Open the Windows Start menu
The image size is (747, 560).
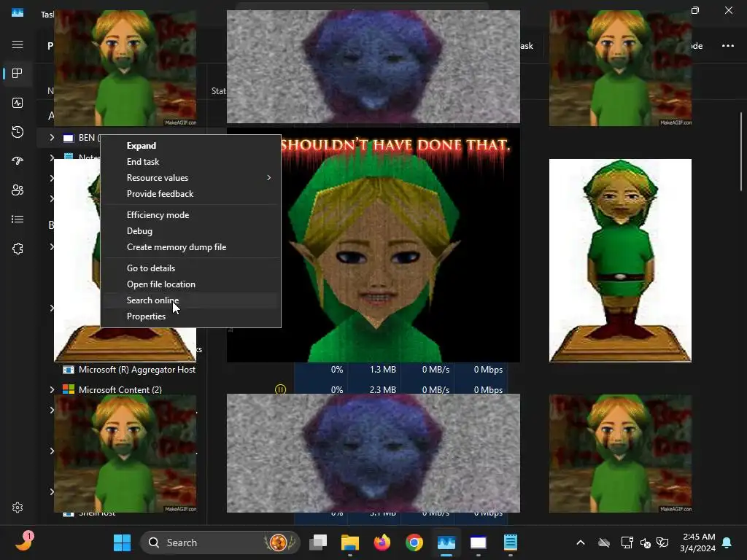coord(122,542)
